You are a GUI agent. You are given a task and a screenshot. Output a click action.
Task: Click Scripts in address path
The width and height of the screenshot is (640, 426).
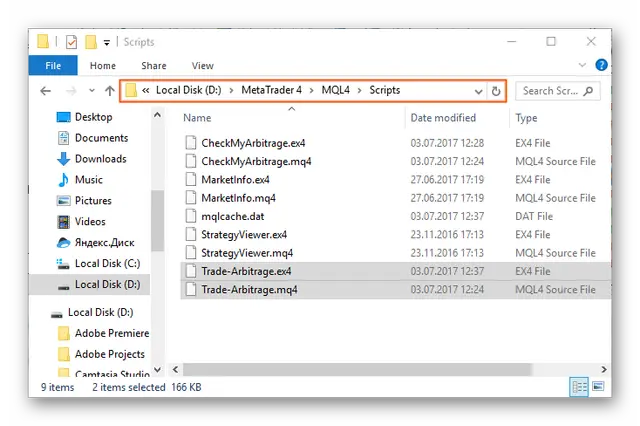pyautogui.click(x=384, y=90)
